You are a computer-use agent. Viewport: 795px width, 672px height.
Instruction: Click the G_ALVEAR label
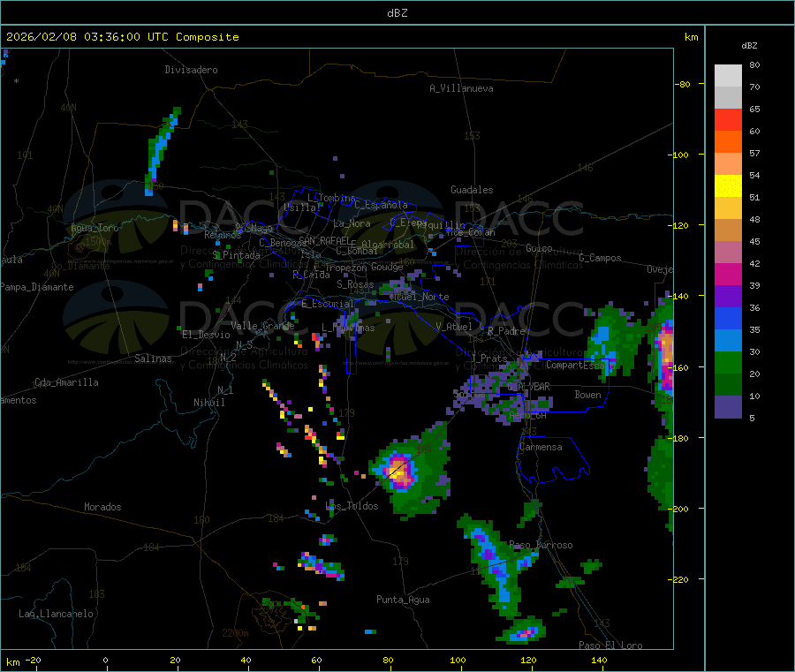pos(528,387)
